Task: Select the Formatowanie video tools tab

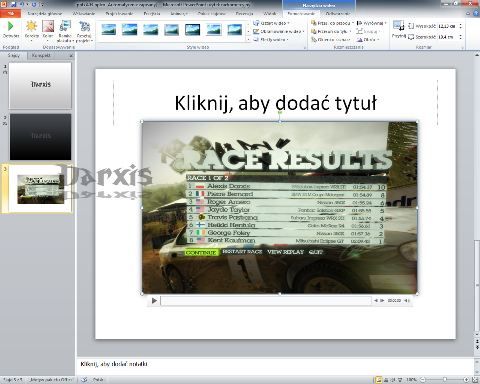Action: pyautogui.click(x=301, y=14)
